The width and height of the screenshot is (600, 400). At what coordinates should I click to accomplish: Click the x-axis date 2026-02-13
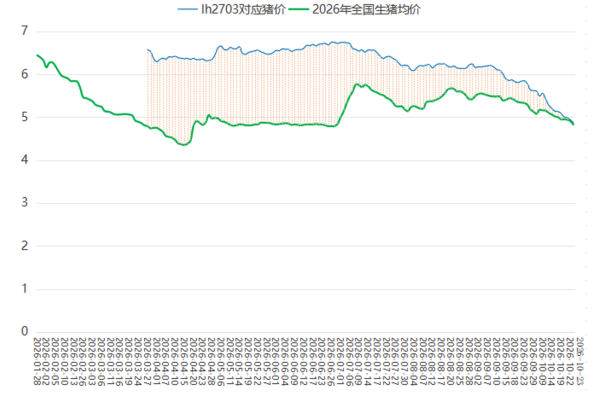(x=74, y=361)
